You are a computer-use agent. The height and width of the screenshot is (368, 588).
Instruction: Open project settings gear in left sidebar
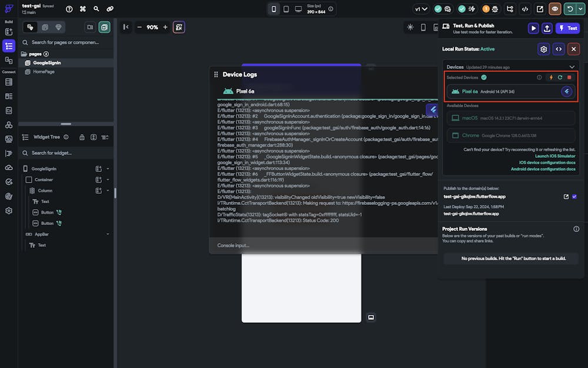pos(9,210)
